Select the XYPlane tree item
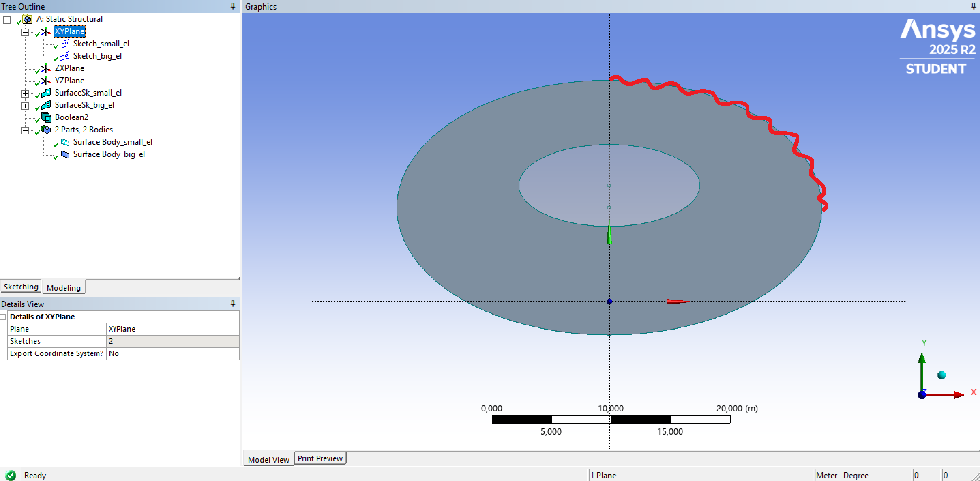 pos(69,31)
